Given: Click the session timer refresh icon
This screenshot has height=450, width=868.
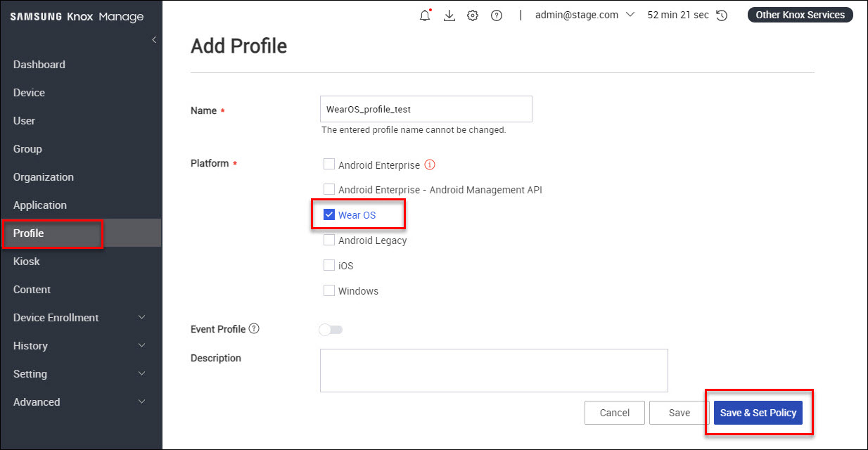Looking at the screenshot, I should coord(722,15).
